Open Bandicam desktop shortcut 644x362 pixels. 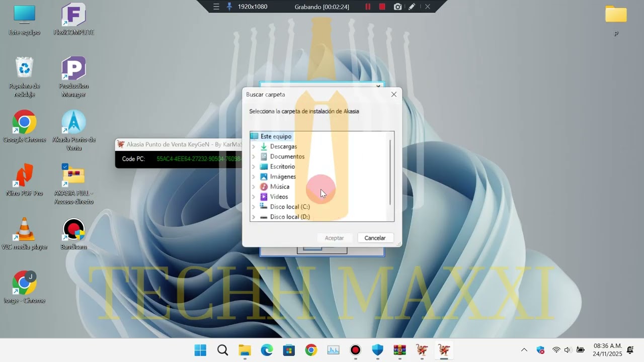click(73, 234)
